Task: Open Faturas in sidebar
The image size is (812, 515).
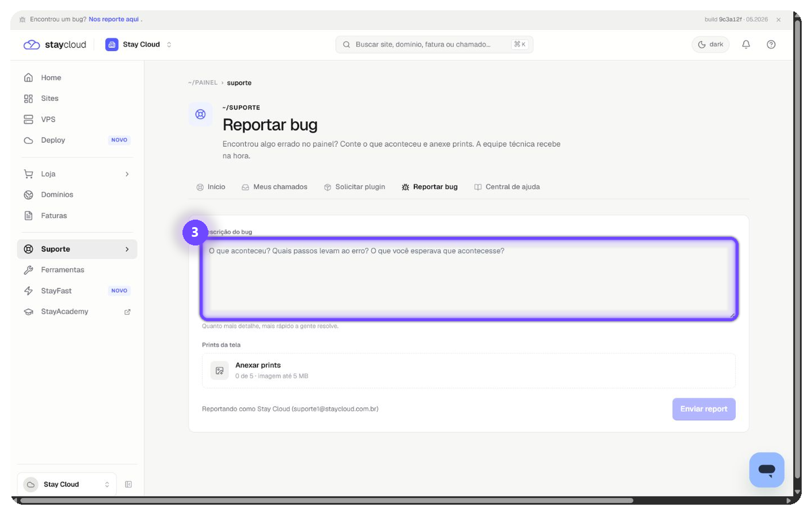Action: tap(77, 216)
